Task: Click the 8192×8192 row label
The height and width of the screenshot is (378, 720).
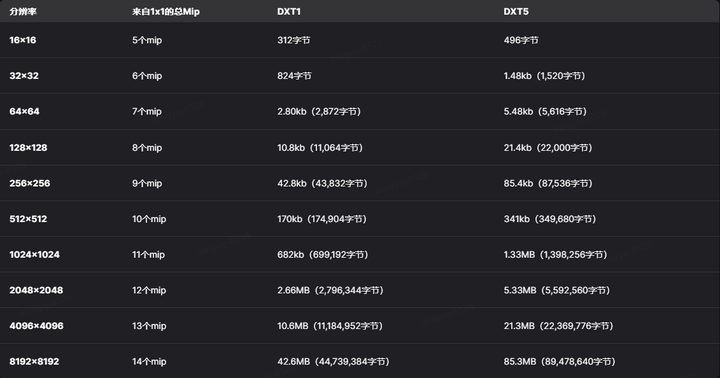Action: [x=34, y=361]
